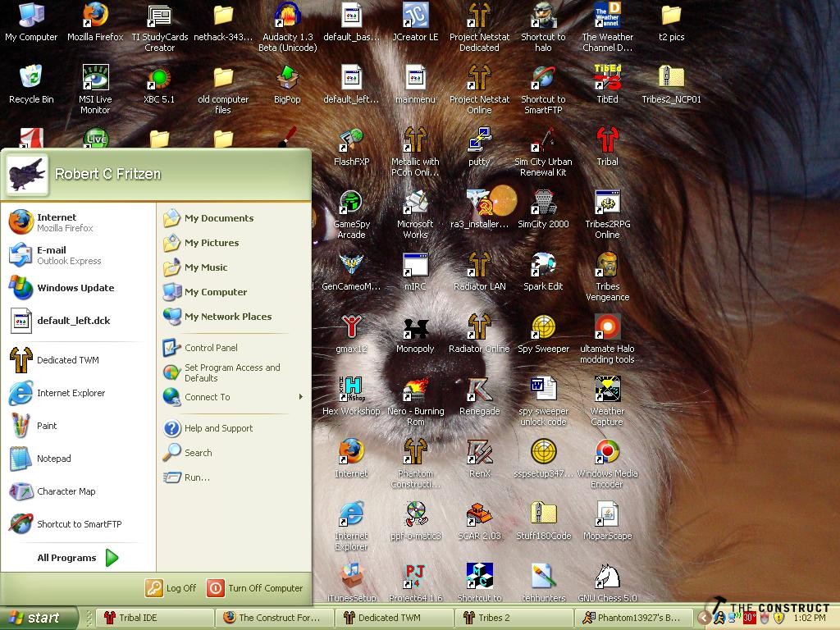Switch to The Construct For... taskbar window
This screenshot has width=840, height=630.
(274, 618)
